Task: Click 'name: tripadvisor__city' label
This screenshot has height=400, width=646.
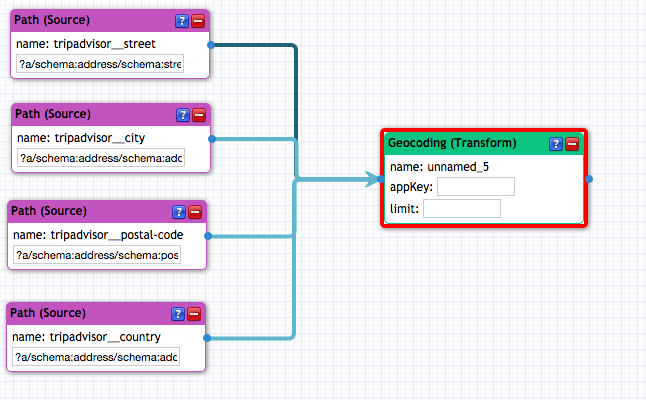Action: 81,138
